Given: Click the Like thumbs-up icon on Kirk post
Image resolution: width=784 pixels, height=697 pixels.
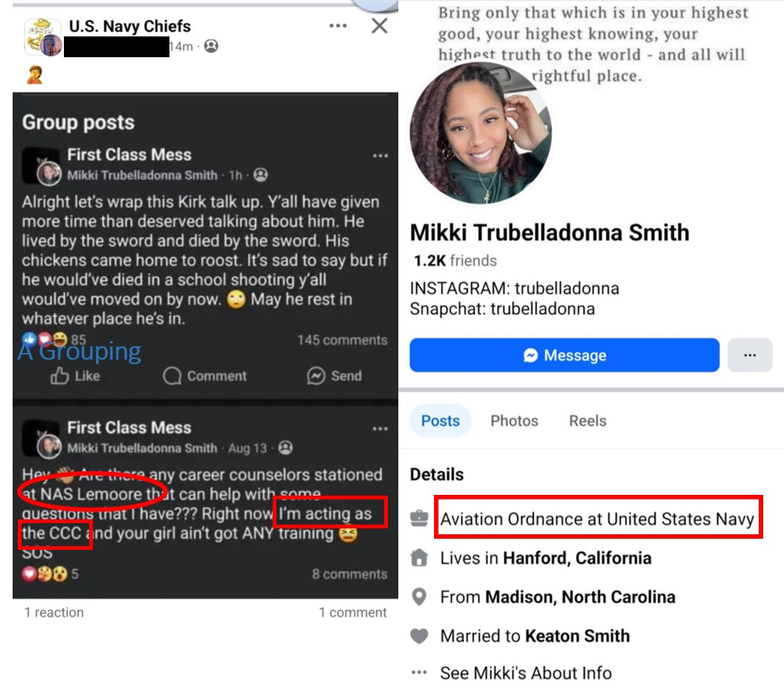Looking at the screenshot, I should tap(59, 375).
